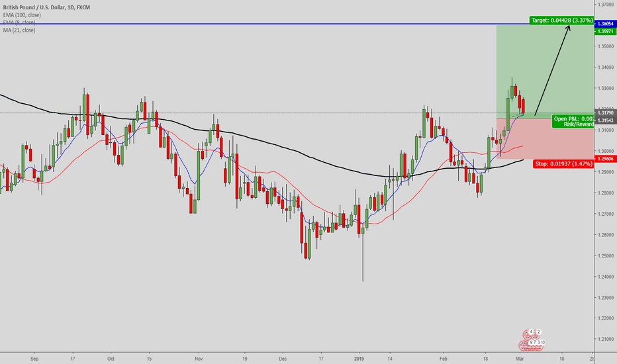Select the MA (21, close) indicator label

pos(19,30)
